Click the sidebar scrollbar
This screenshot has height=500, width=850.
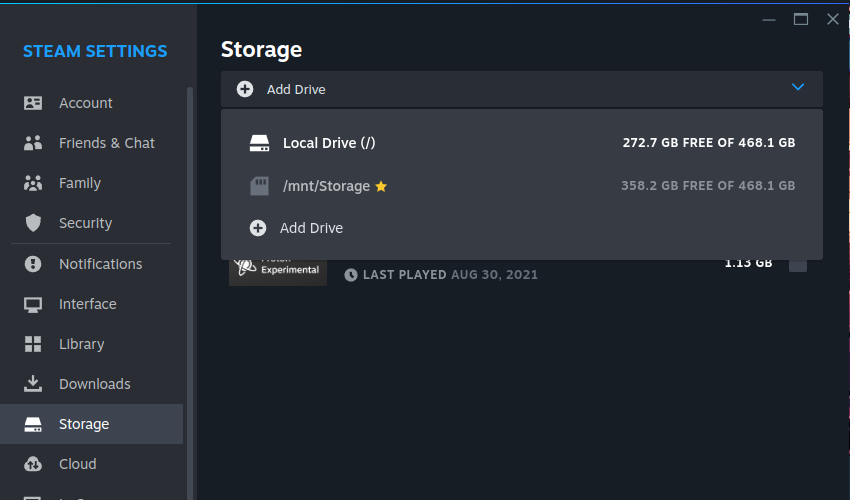190,250
